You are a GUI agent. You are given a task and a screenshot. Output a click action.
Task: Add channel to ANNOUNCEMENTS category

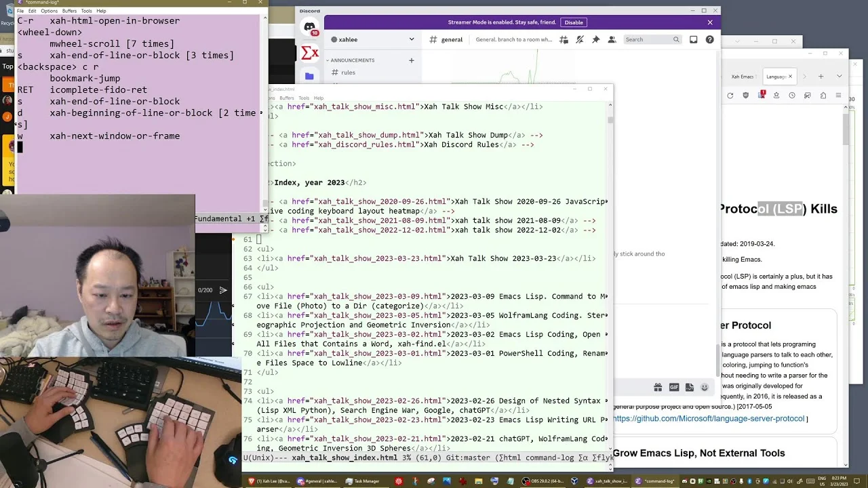[411, 60]
